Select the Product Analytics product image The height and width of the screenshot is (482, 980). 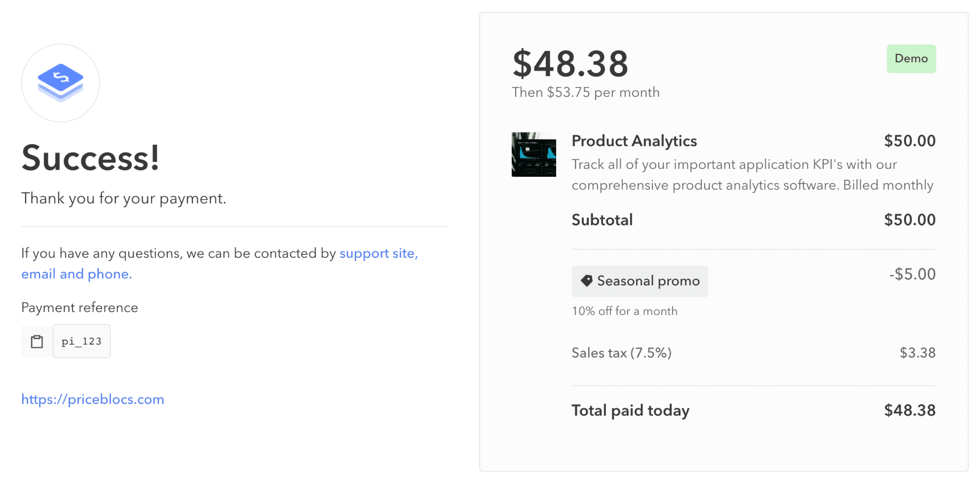[533, 154]
